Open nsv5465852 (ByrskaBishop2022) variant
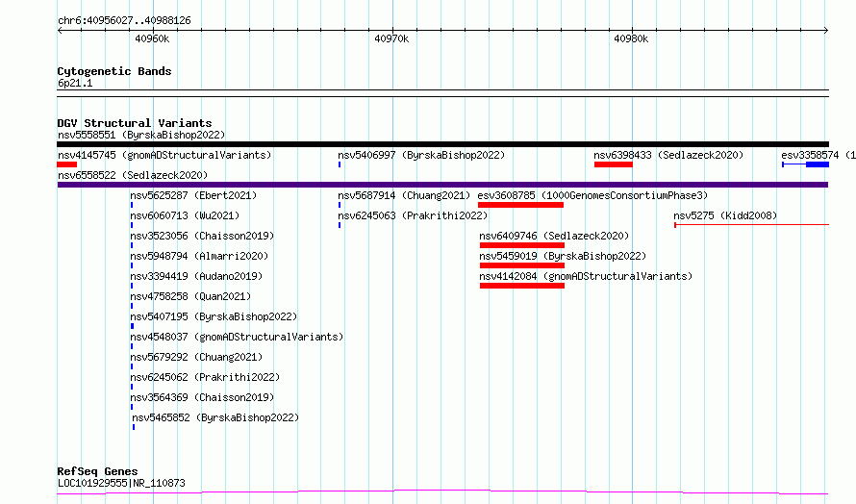The height and width of the screenshot is (504, 856). coord(215,417)
